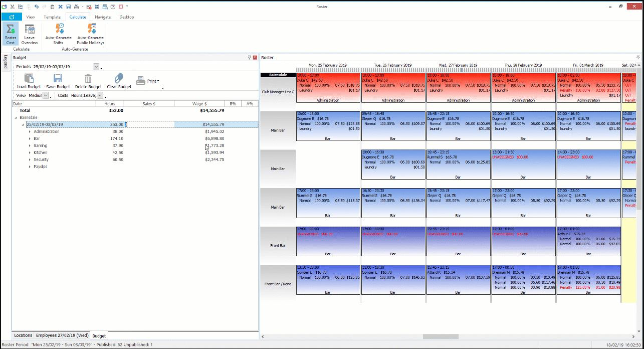This screenshot has width=644, height=349.
Task: Click the Redo arrow in quick access toolbar
Action: (45, 7)
